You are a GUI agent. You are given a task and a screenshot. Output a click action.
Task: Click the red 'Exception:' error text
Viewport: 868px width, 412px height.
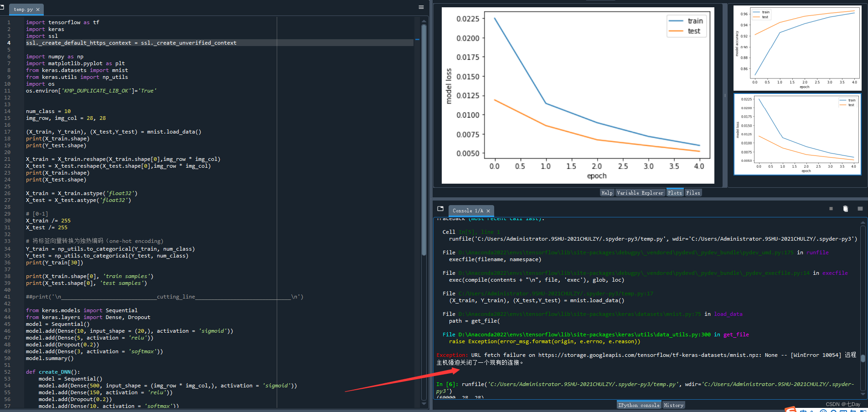pyautogui.click(x=452, y=355)
